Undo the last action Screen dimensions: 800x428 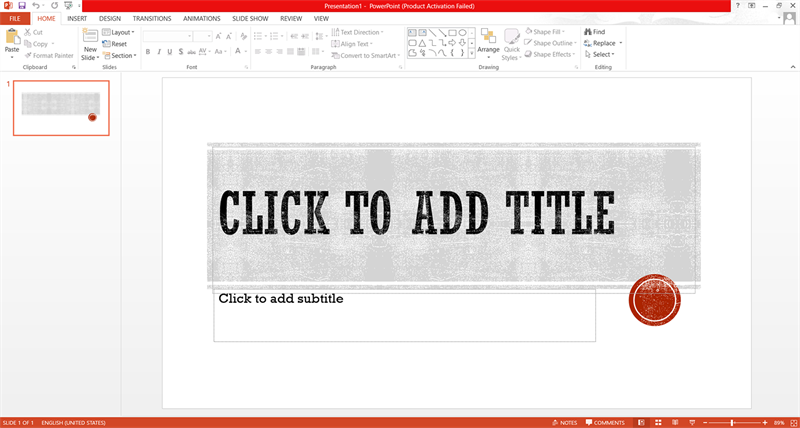35,6
